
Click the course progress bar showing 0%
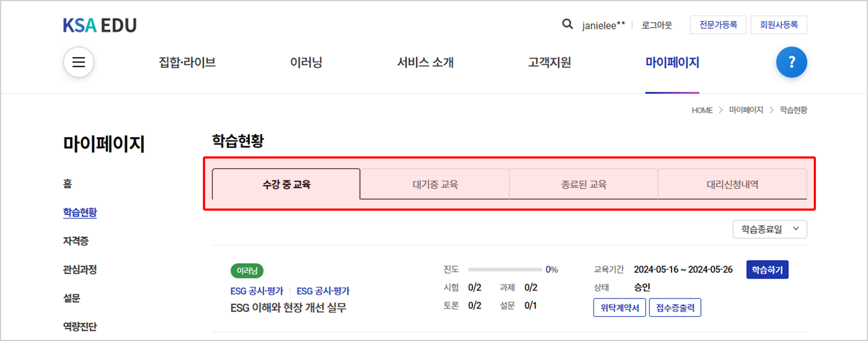[505, 269]
